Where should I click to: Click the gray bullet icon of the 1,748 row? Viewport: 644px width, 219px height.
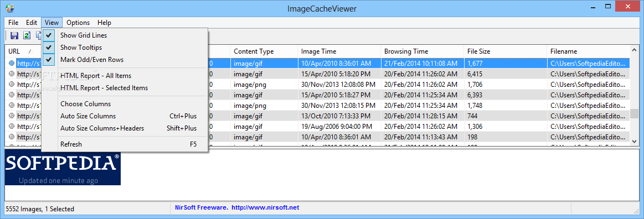12,106
